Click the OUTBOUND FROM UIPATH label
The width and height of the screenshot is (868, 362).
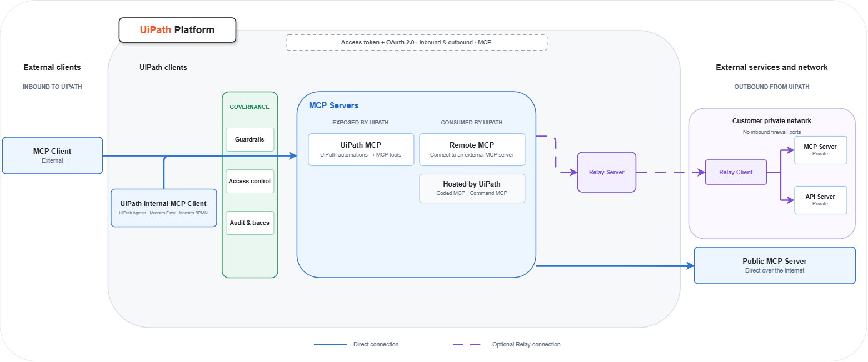tap(772, 87)
